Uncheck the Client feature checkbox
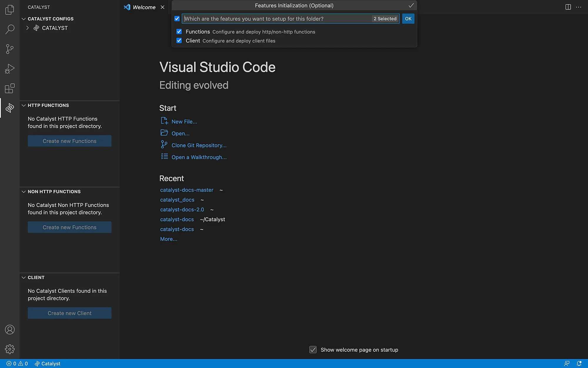Viewport: 588px width, 368px height. [x=179, y=41]
